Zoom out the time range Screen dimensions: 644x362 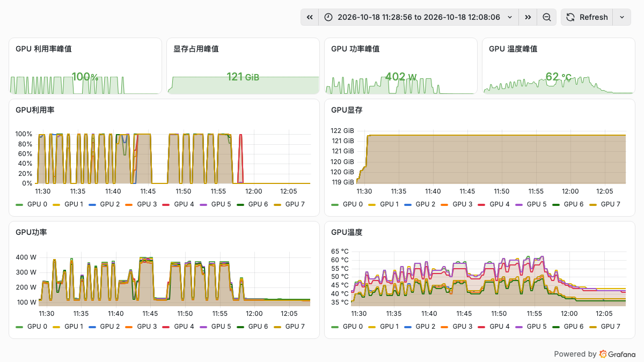click(x=546, y=17)
